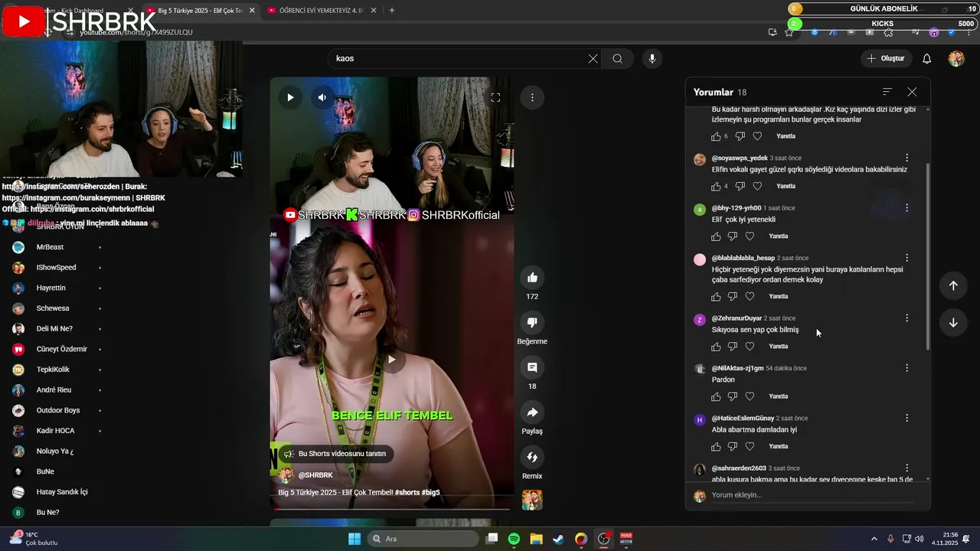
Task: Open a new browser tab
Action: click(x=392, y=11)
